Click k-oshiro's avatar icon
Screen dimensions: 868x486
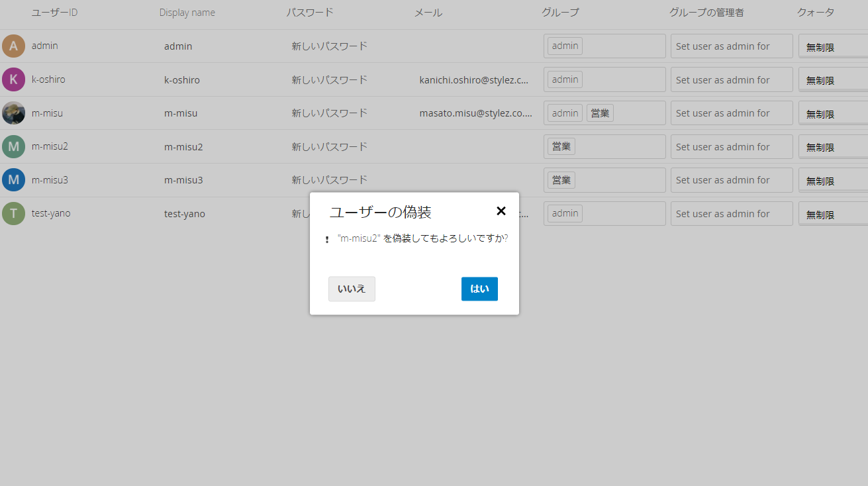13,79
